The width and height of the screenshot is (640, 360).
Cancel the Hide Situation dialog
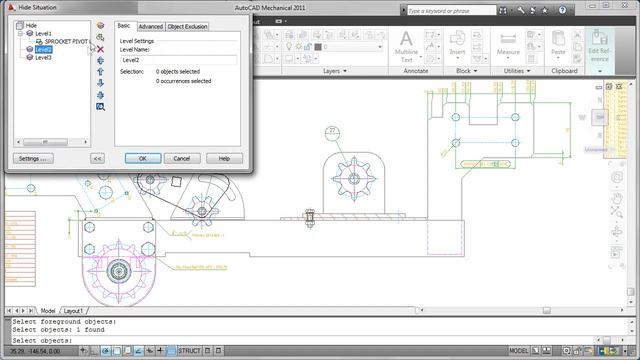(x=182, y=158)
